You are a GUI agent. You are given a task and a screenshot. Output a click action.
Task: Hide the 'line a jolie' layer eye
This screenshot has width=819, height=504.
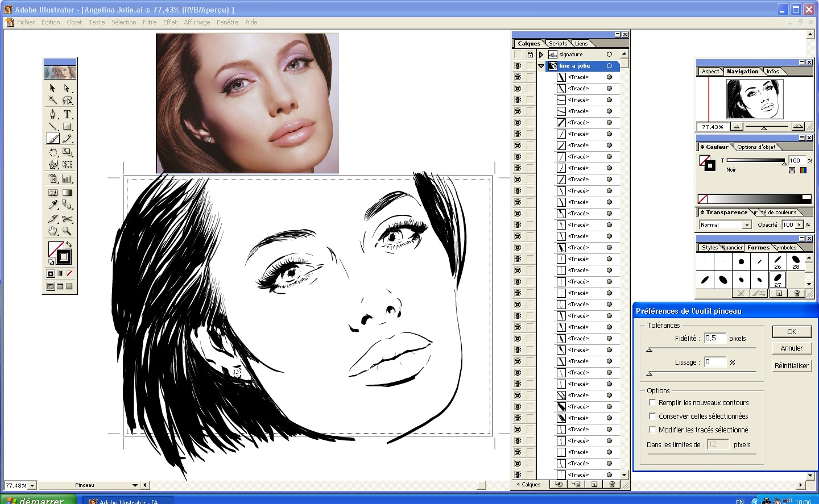518,66
